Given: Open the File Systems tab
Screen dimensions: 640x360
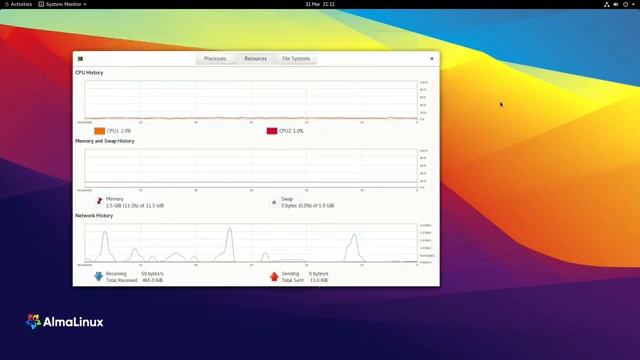Looking at the screenshot, I should pyautogui.click(x=296, y=59).
